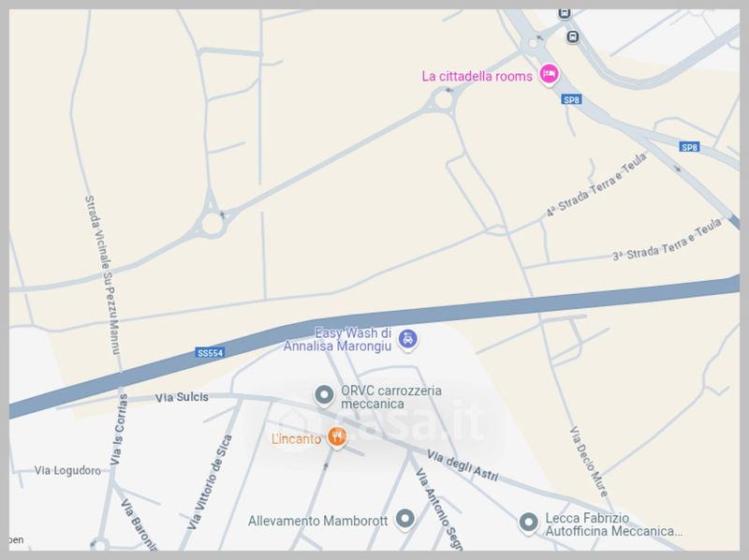This screenshot has width=749, height=560.
Task: Open the Lecca Fabrizio Autofficina marker
Action: 528,523
